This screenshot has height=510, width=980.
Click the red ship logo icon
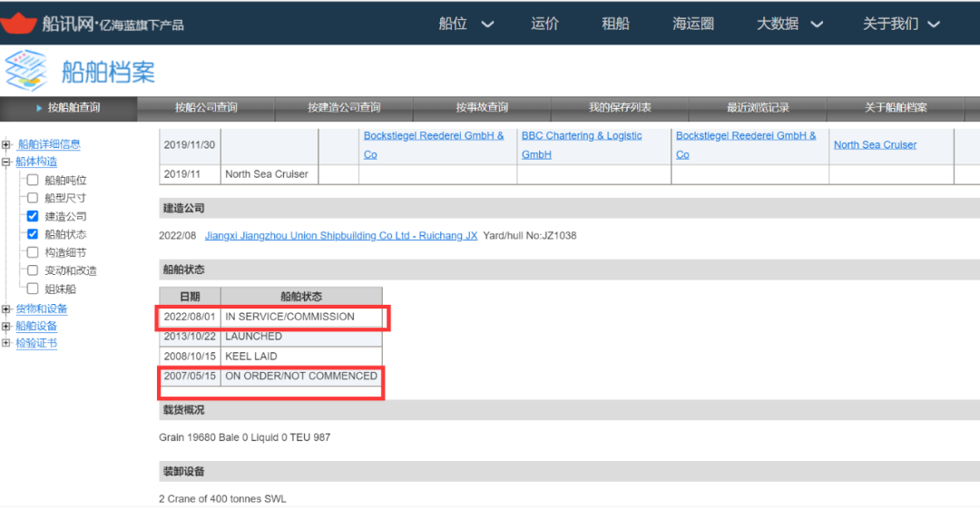[18, 23]
